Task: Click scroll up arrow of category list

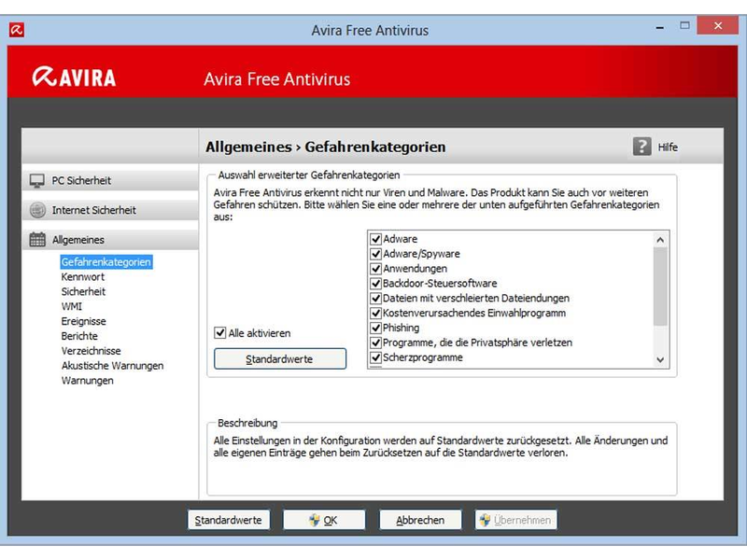Action: (660, 240)
